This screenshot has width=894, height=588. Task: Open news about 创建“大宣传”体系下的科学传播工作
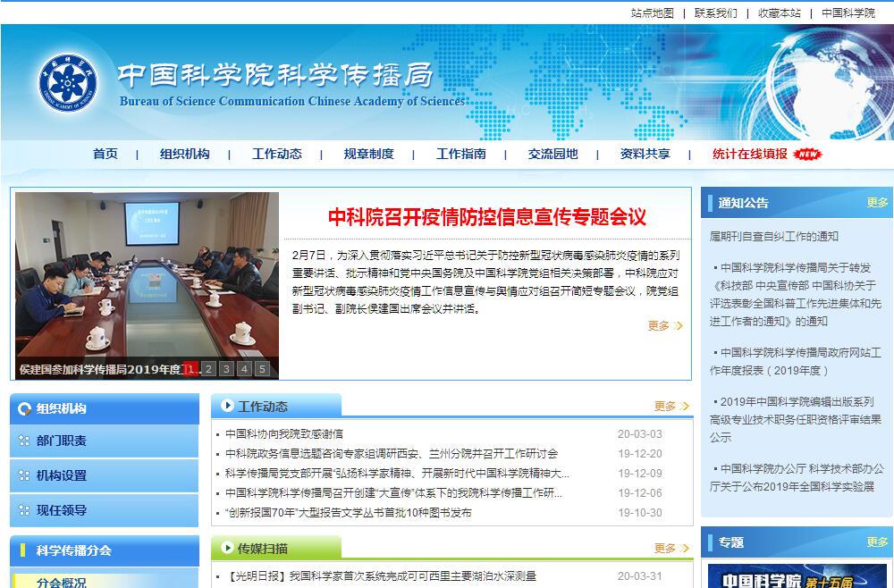tap(393, 493)
